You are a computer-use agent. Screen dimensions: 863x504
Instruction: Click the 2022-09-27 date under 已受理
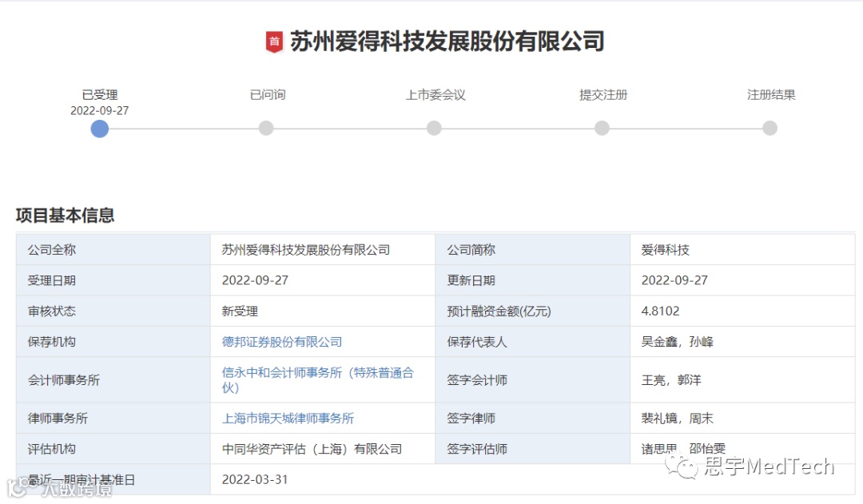tap(100, 110)
